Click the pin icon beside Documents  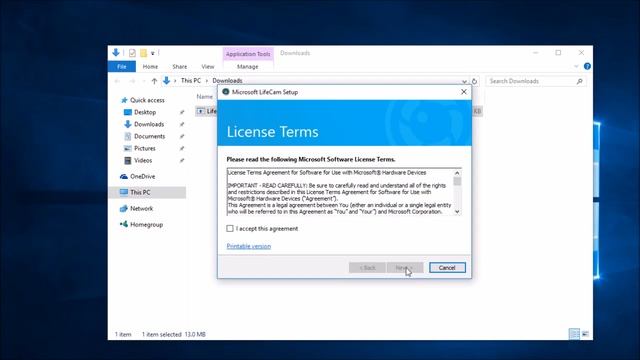[182, 136]
